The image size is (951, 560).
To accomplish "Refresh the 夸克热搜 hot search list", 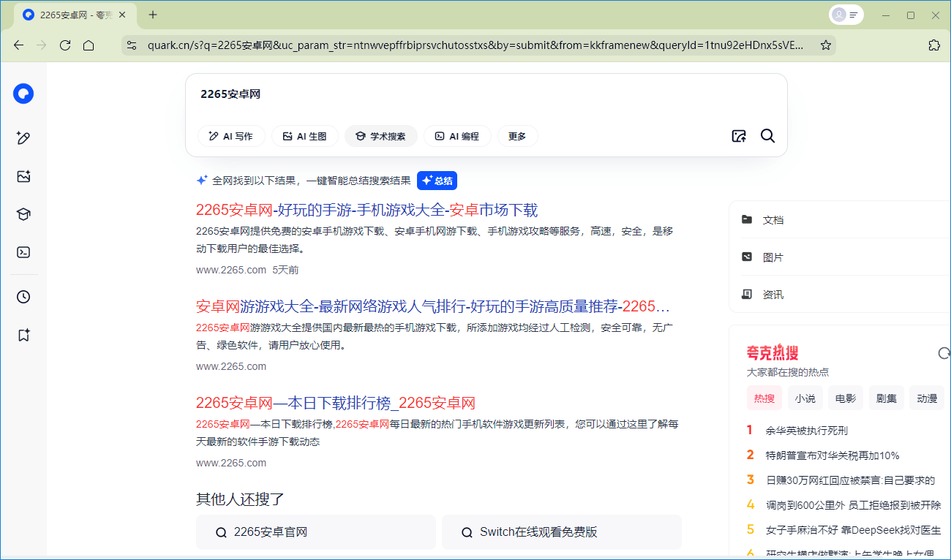I will coord(944,353).
